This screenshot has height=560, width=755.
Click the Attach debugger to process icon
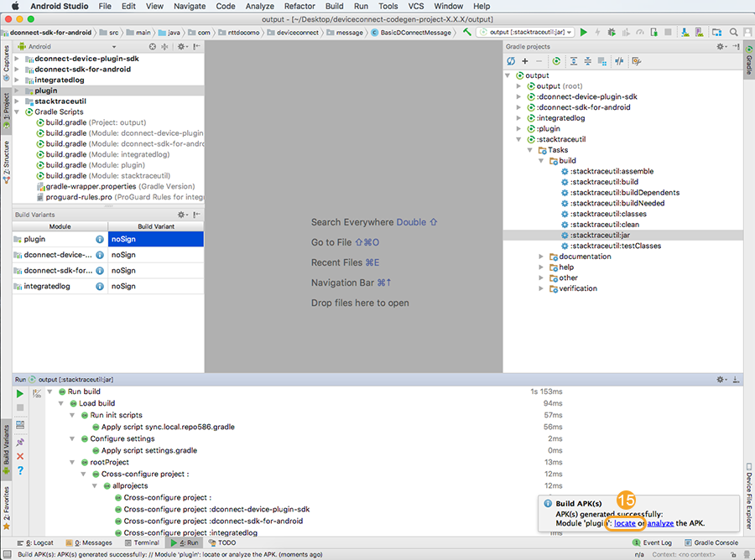(x=653, y=32)
